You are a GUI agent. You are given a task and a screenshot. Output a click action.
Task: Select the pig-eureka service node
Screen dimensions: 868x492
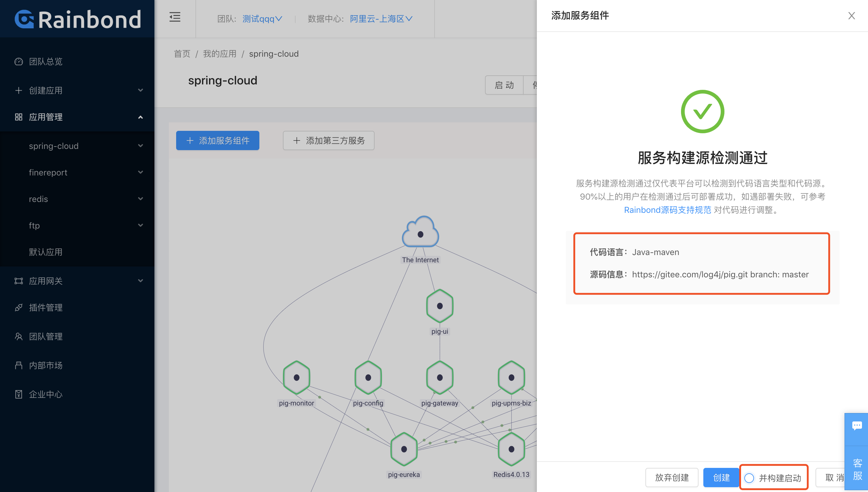tap(404, 449)
